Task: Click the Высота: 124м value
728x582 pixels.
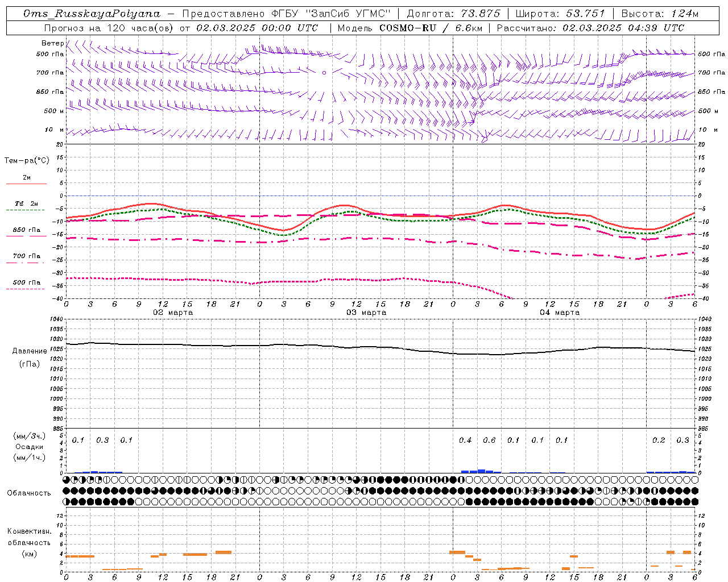Action: pos(660,14)
